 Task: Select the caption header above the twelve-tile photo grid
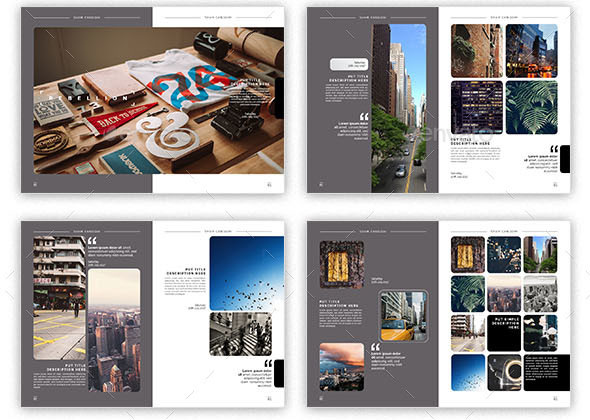(x=504, y=231)
